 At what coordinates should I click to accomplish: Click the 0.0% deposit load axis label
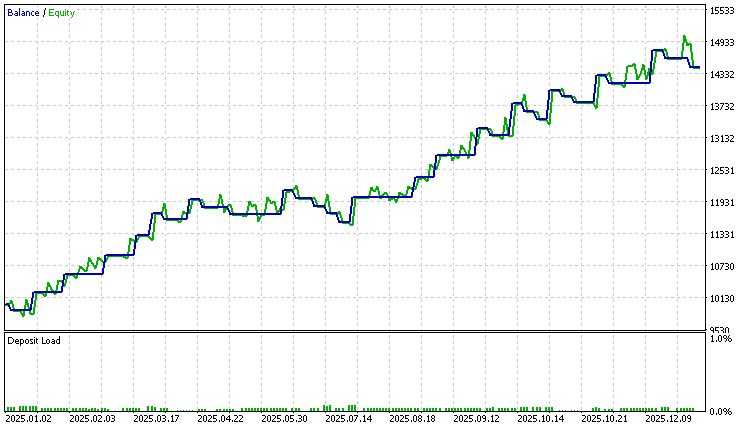tap(721, 412)
